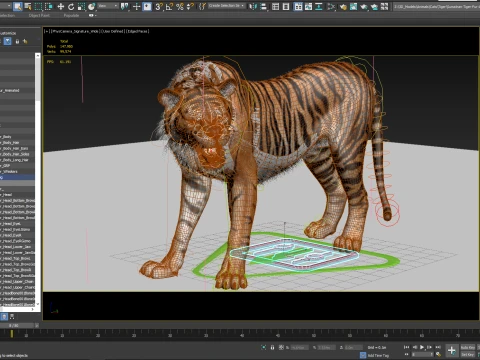480x360 pixels.
Task: Play the animation
Action: pos(422,347)
